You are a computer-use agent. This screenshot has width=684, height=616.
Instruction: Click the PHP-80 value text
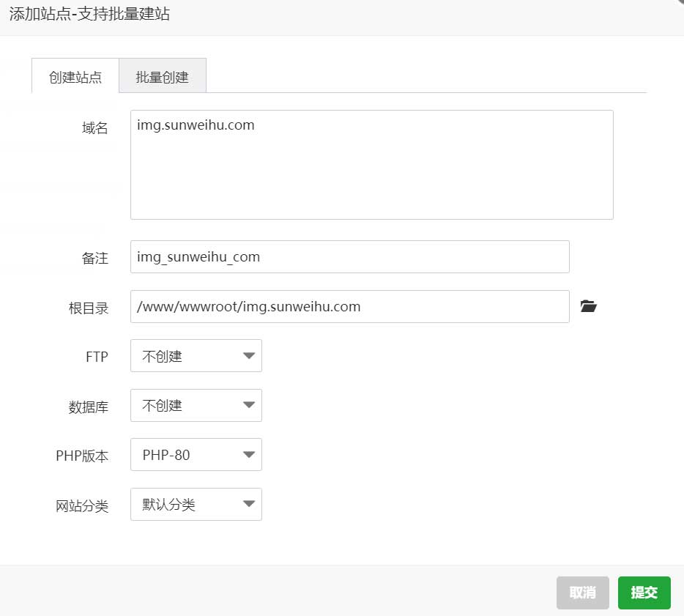pos(166,455)
